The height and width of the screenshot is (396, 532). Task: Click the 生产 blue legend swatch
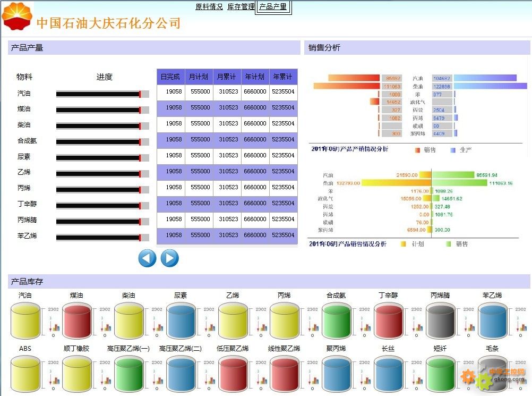pyautogui.click(x=453, y=150)
